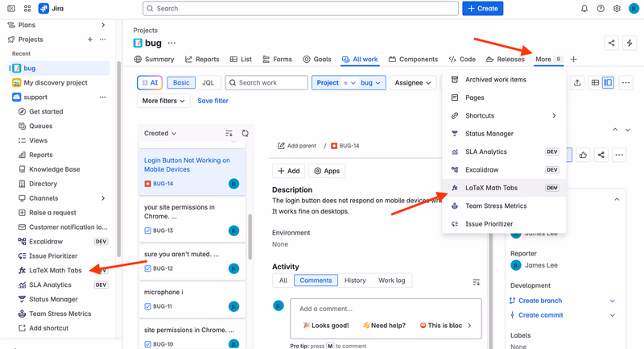This screenshot has width=644, height=349.
Task: Expand the Create branch options chevron
Action: pyautogui.click(x=613, y=301)
